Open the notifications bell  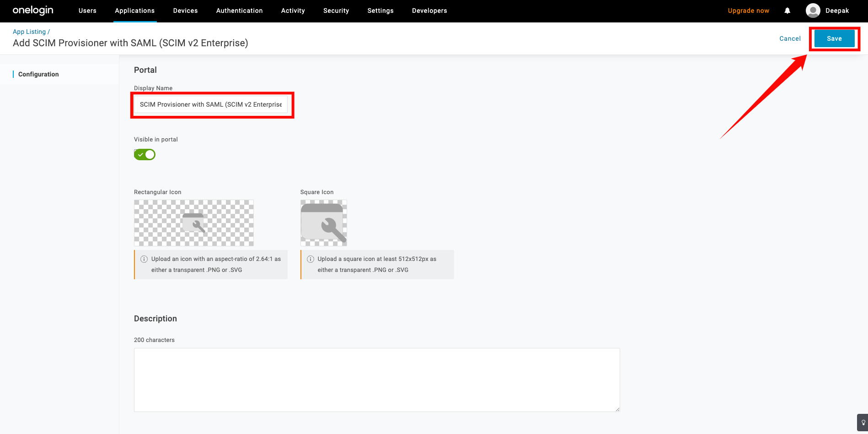point(788,11)
